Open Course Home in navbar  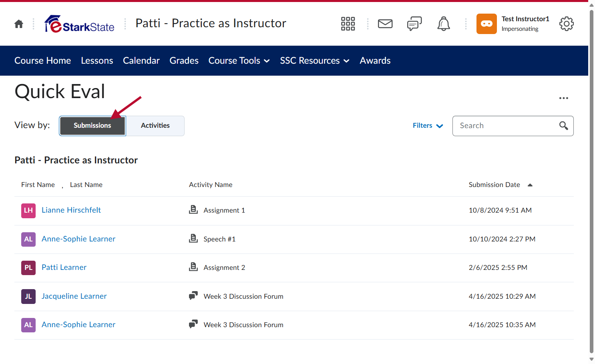pos(43,60)
